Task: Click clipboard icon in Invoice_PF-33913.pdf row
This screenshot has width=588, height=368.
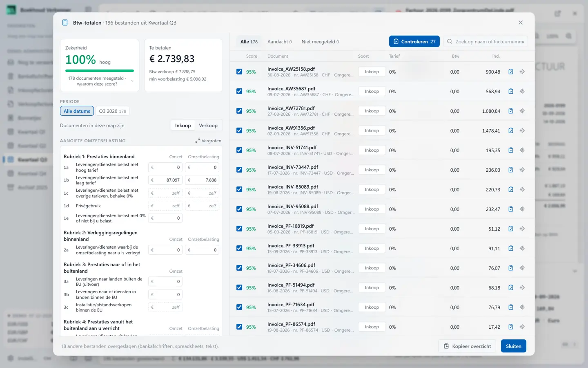Action: pos(510,248)
